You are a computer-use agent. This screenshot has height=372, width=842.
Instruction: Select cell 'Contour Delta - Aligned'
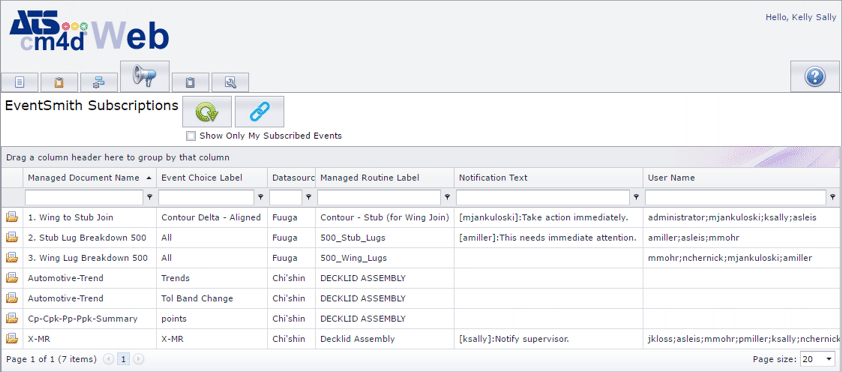tap(211, 217)
